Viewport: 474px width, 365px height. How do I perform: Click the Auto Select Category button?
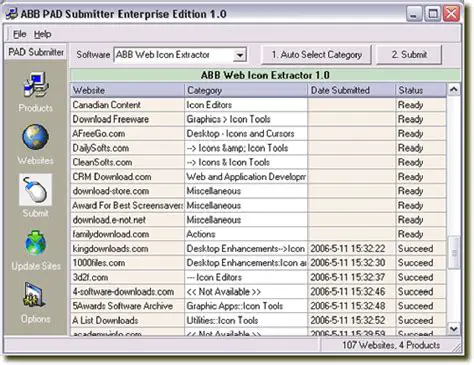(316, 55)
